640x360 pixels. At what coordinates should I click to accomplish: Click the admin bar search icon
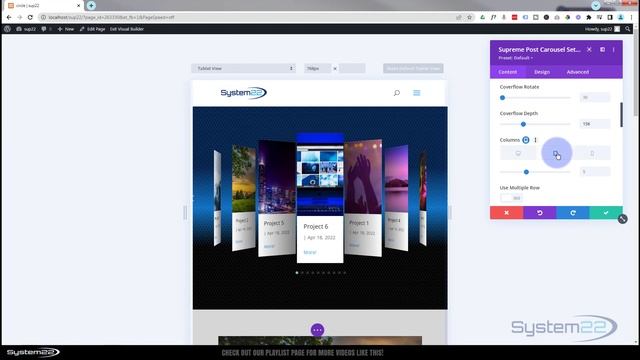coord(628,29)
